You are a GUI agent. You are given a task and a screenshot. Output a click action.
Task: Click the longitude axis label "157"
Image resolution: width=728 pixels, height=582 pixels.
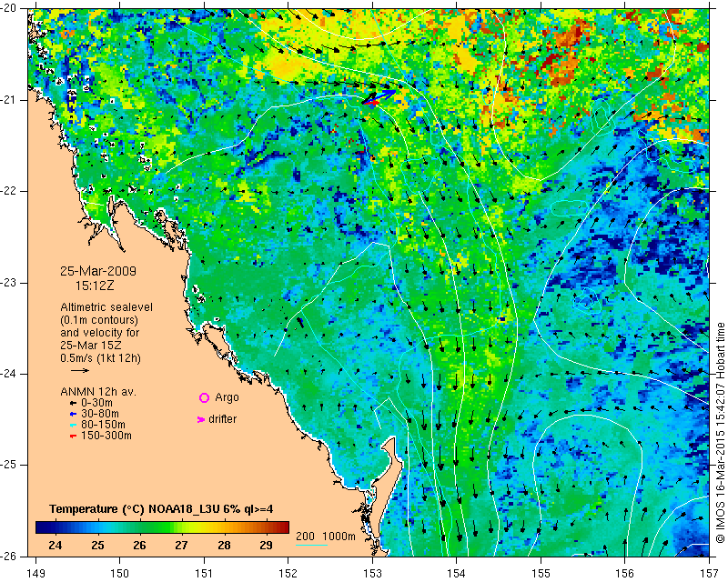(x=710, y=573)
